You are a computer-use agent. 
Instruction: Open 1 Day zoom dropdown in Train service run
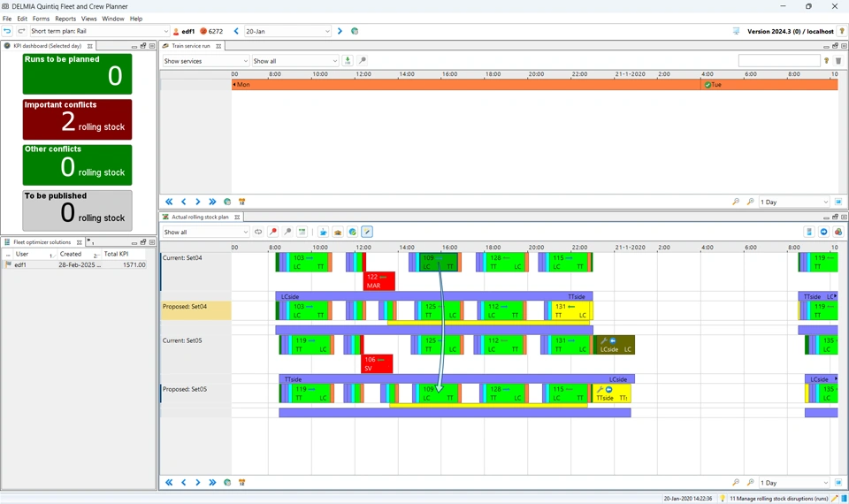tap(794, 202)
